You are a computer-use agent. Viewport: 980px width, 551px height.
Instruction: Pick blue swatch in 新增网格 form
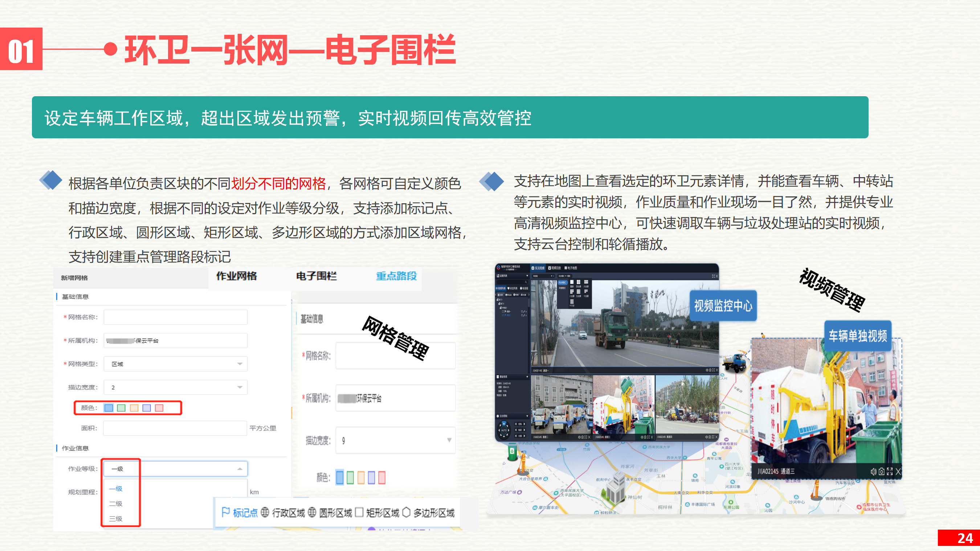click(109, 408)
